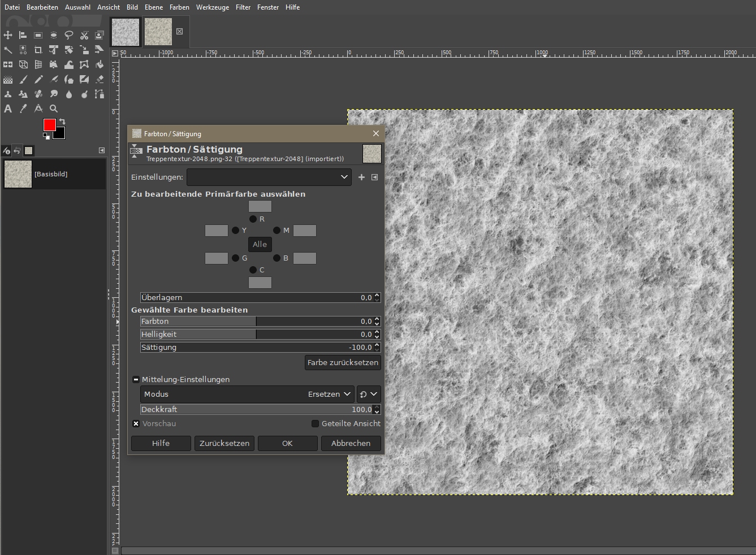
Task: Select the 3D Transform cube tool
Action: (x=23, y=64)
